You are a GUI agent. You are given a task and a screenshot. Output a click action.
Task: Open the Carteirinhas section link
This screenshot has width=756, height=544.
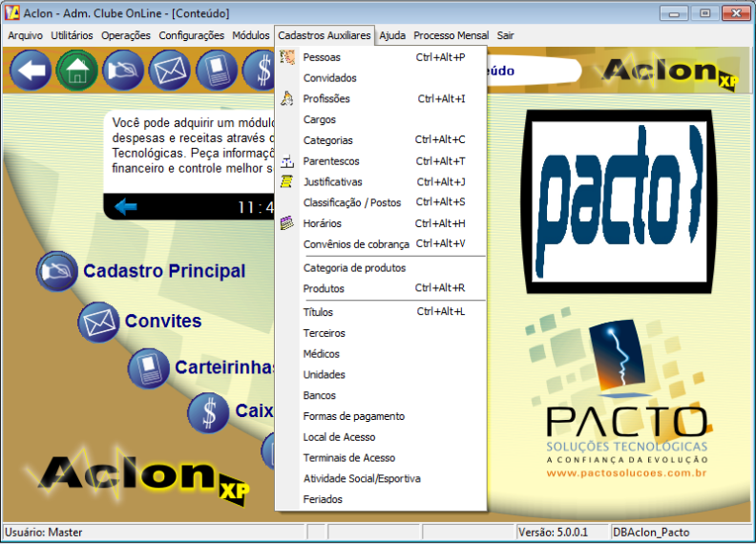(225, 367)
